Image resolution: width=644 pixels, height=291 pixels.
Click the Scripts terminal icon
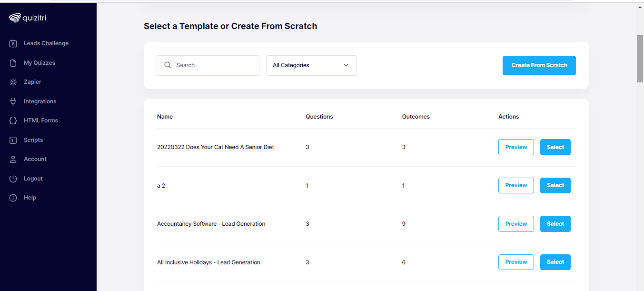13,140
